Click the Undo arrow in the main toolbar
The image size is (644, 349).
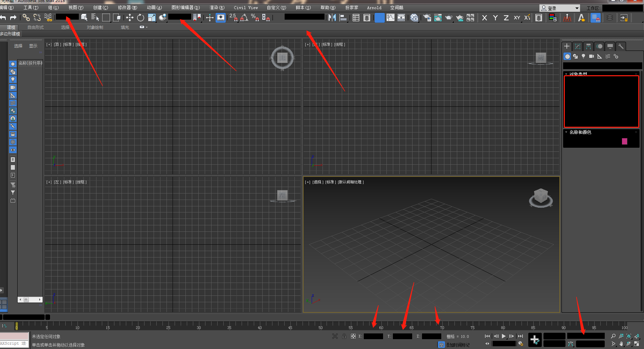pos(3,18)
